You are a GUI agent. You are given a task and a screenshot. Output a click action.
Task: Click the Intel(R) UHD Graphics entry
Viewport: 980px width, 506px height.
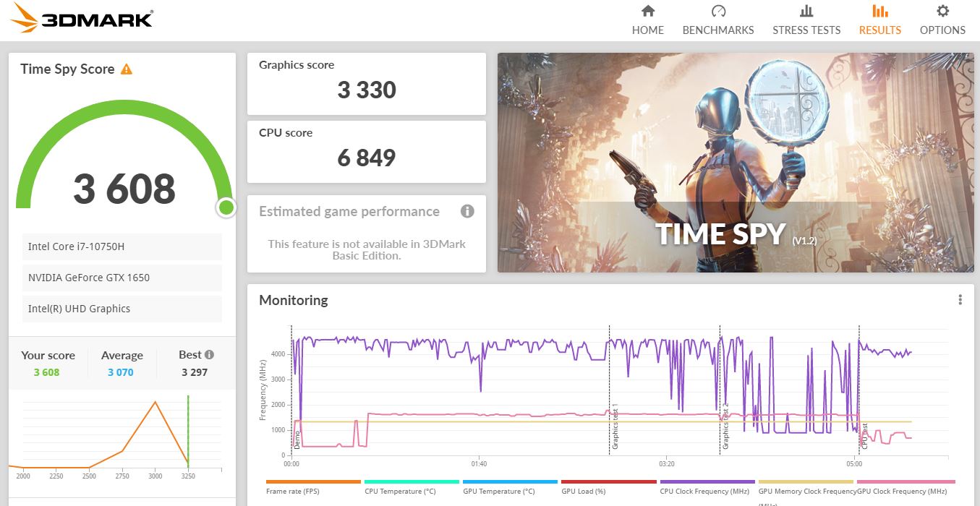122,309
